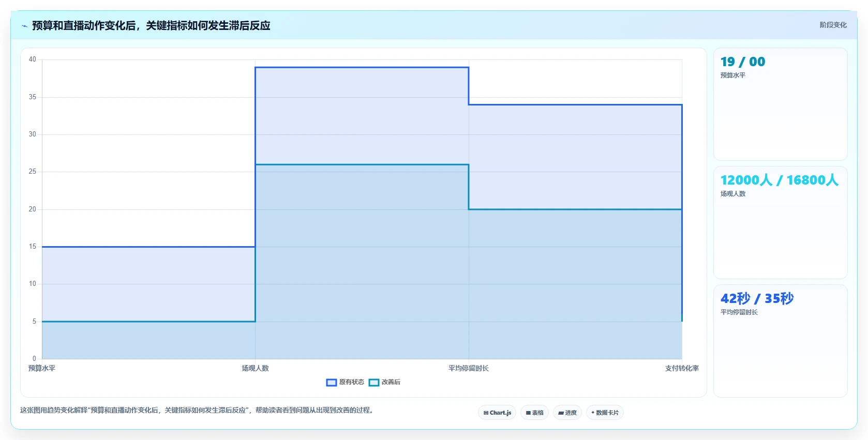
Task: Click the 支付转化率 x-axis label
Action: pos(682,368)
